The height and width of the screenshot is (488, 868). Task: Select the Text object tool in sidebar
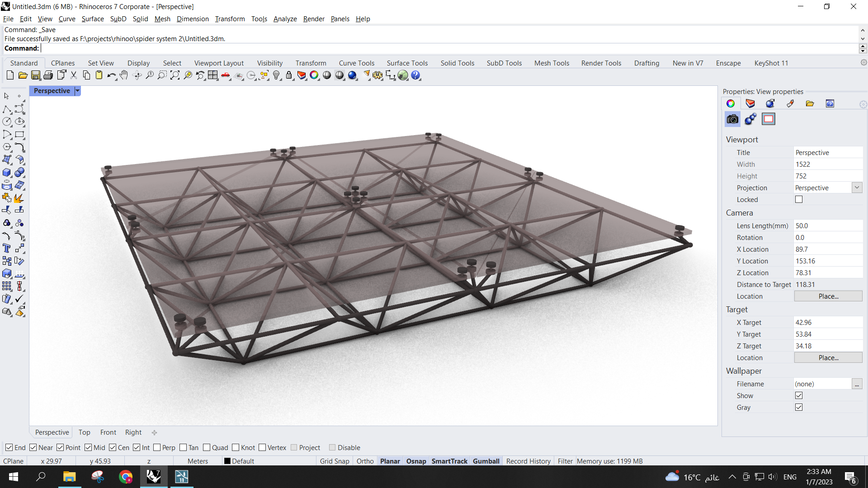(x=7, y=248)
